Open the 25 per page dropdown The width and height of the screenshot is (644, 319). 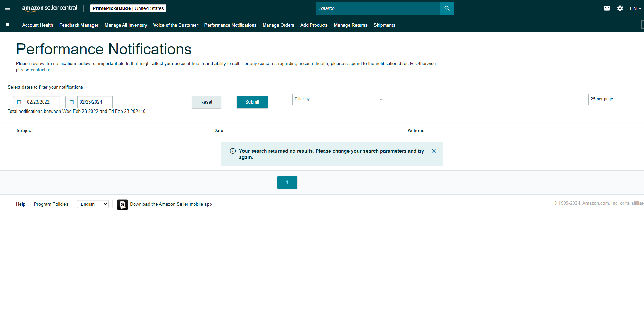616,99
